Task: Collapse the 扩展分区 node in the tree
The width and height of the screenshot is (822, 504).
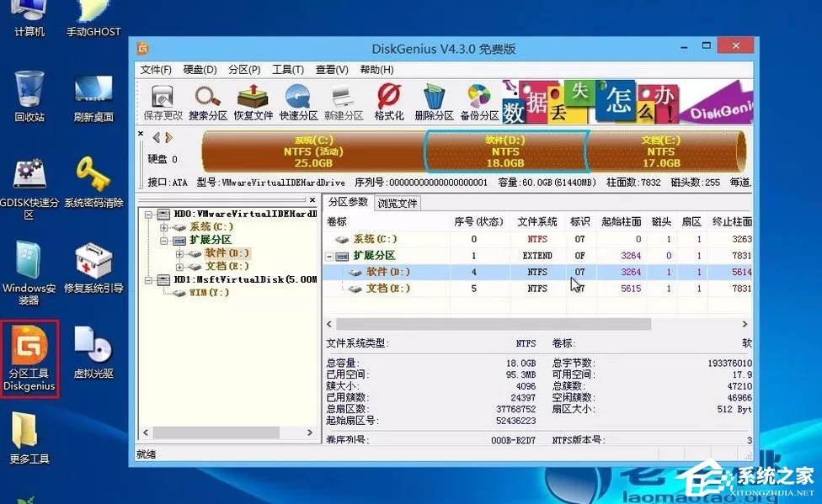Action: pos(164,241)
